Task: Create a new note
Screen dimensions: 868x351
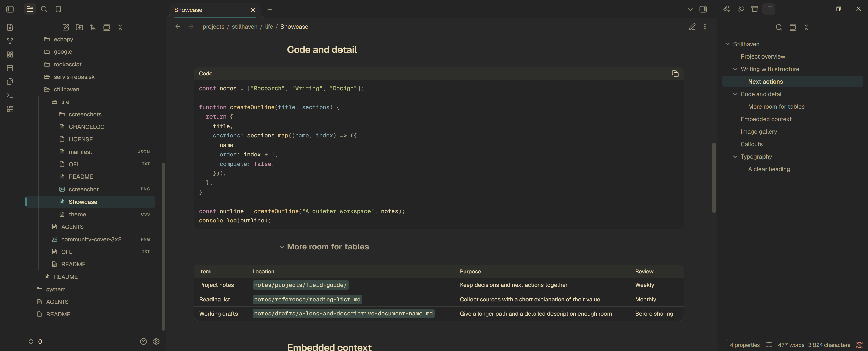Action: click(x=66, y=27)
